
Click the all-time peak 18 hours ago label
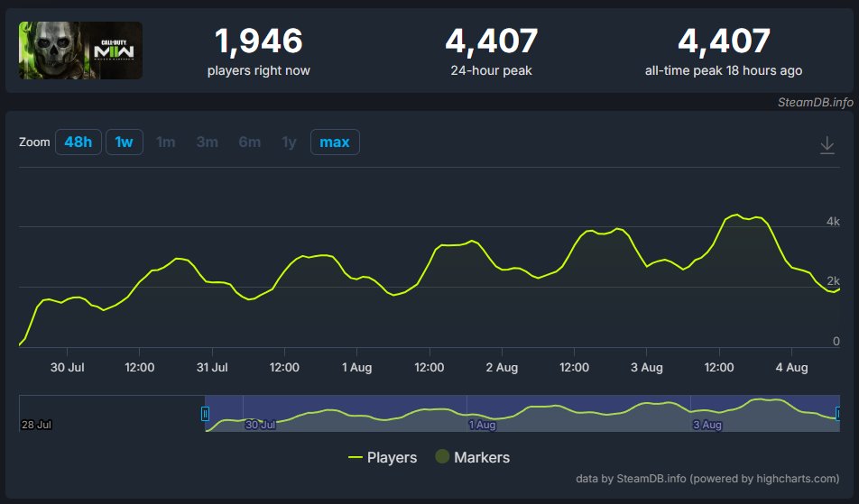pos(724,70)
